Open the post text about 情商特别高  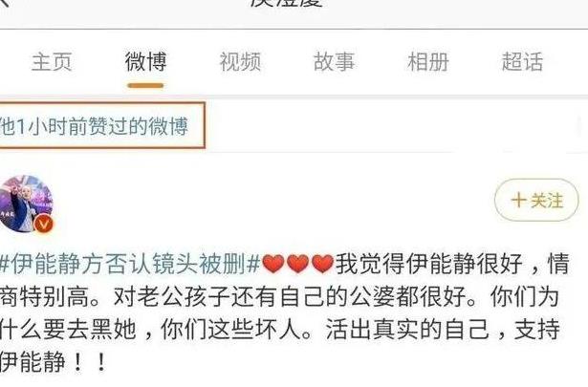[50, 297]
